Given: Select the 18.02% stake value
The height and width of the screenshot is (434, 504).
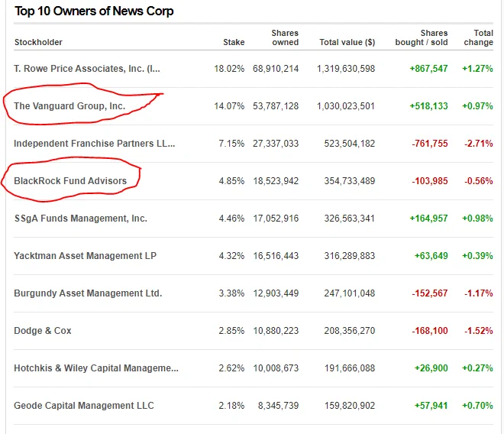Looking at the screenshot, I should [229, 69].
